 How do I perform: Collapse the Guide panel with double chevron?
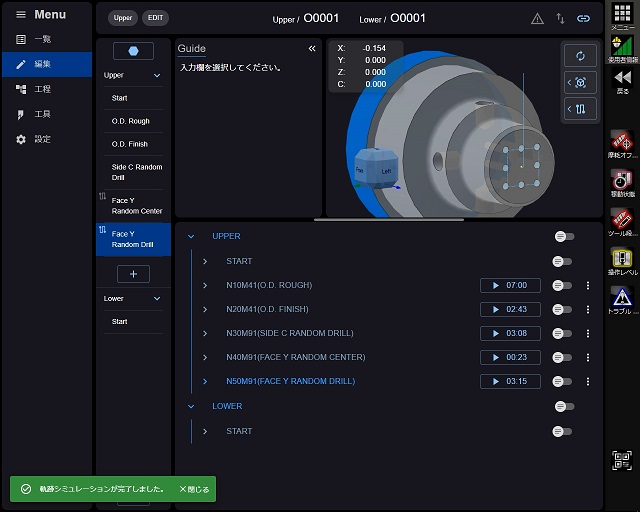[312, 49]
